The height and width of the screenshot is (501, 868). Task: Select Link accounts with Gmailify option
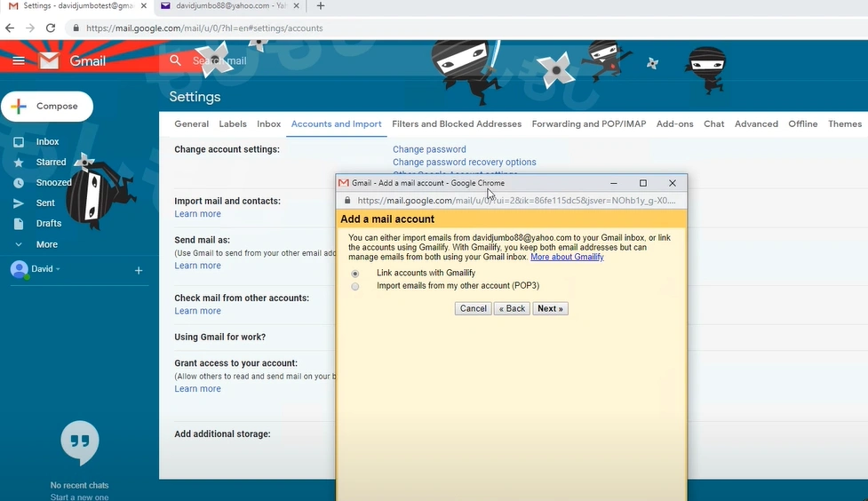coord(355,274)
